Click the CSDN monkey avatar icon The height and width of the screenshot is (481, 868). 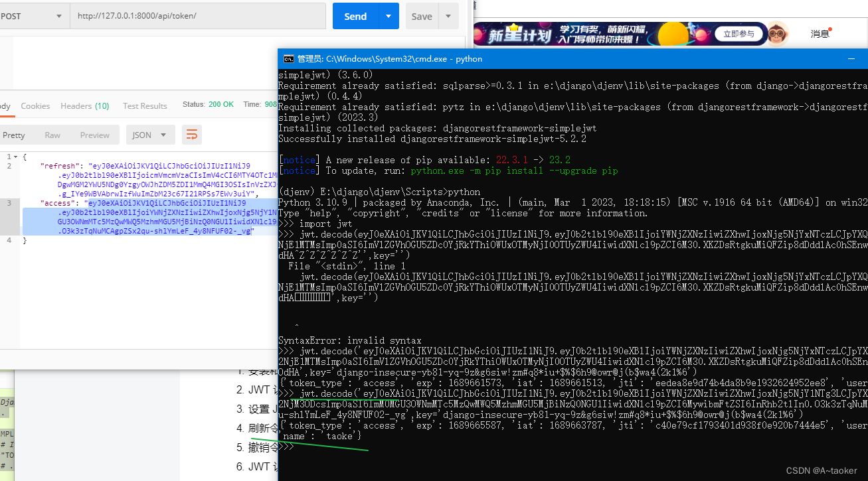777,33
